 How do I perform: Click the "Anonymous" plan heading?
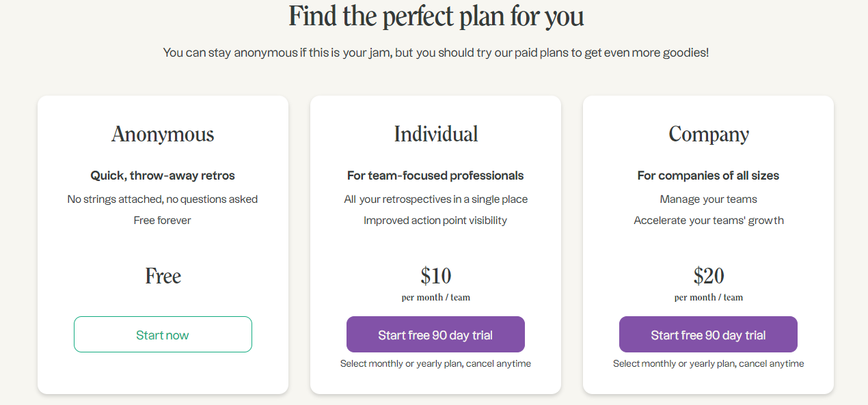(x=163, y=134)
